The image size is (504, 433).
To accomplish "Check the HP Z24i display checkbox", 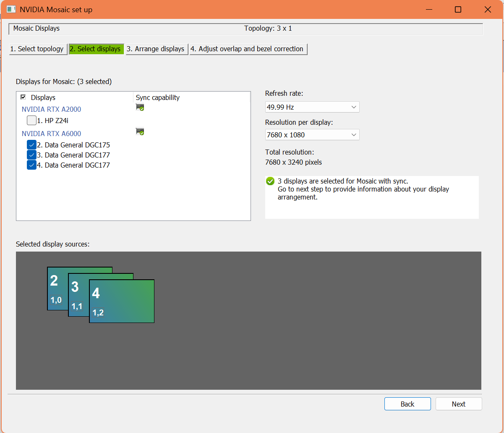I will click(x=31, y=121).
